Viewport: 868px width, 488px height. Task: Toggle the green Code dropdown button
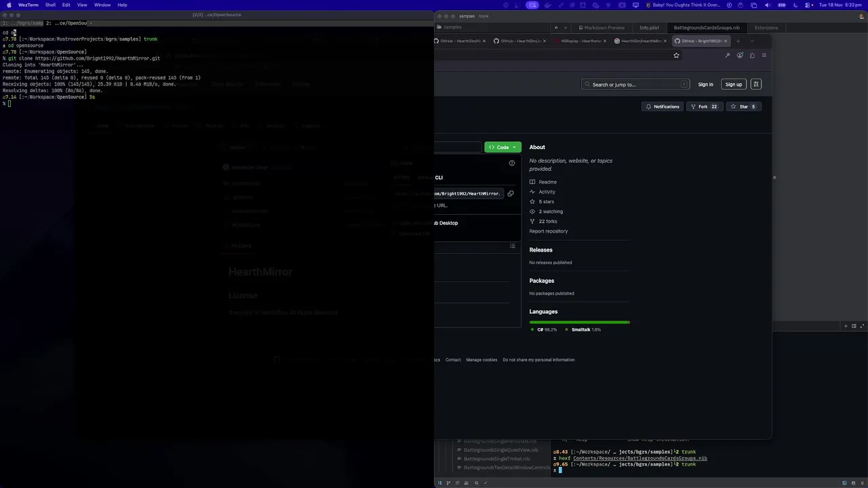pos(502,147)
